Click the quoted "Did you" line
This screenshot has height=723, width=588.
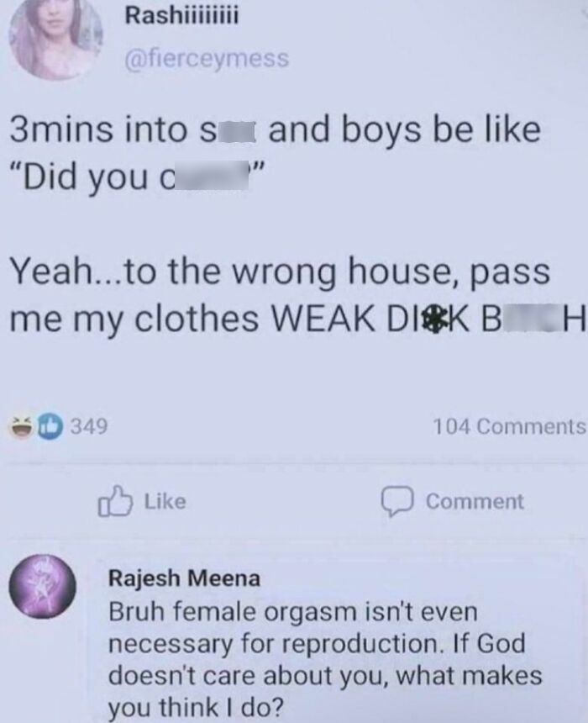[137, 177]
